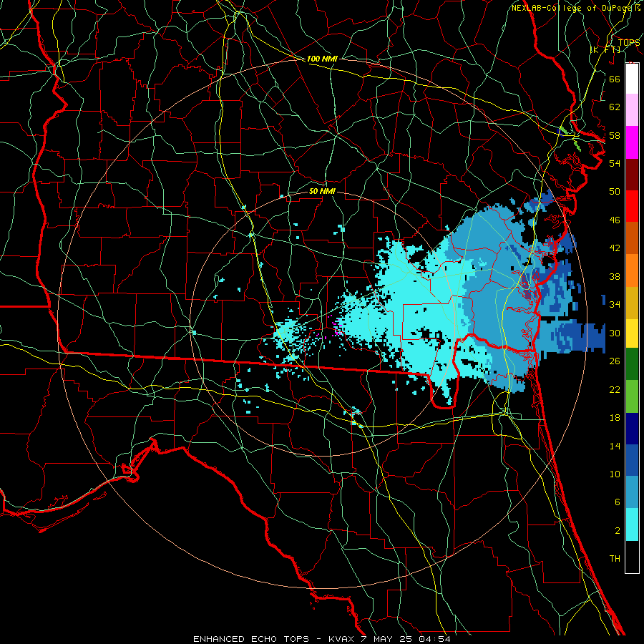Click the legend value "2"
The height and width of the screenshot is (644, 644).
click(617, 531)
